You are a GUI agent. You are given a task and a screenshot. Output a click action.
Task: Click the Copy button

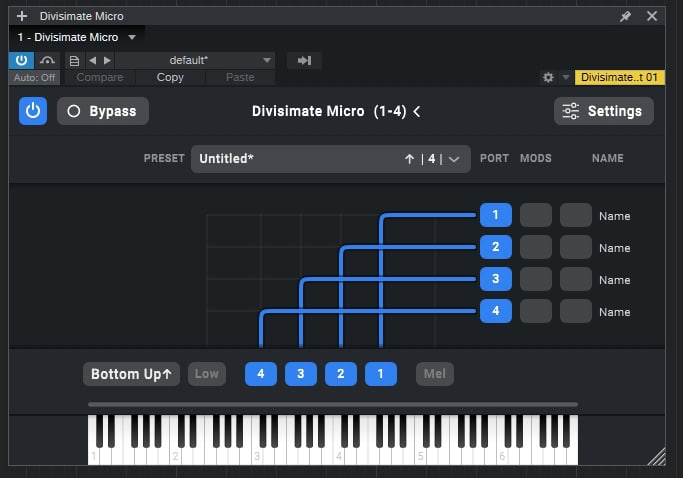pyautogui.click(x=170, y=78)
